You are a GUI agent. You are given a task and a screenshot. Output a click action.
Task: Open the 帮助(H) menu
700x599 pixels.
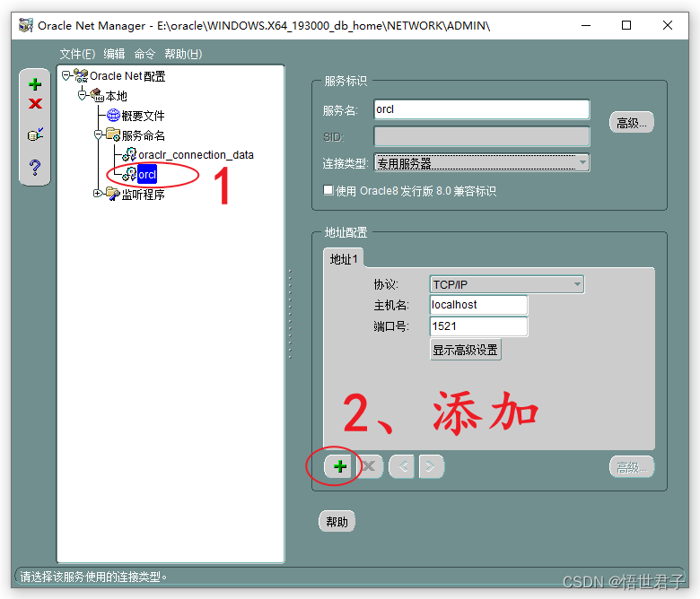(x=183, y=54)
